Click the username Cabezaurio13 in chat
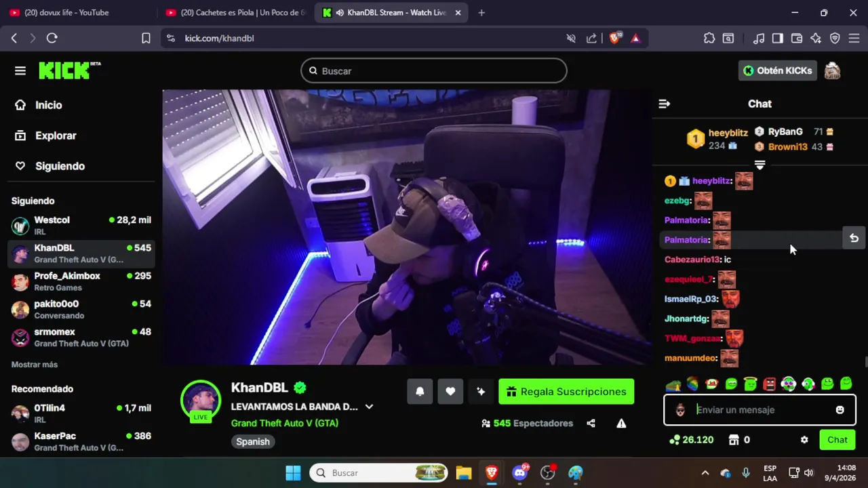The height and width of the screenshot is (488, 868). (692, 260)
